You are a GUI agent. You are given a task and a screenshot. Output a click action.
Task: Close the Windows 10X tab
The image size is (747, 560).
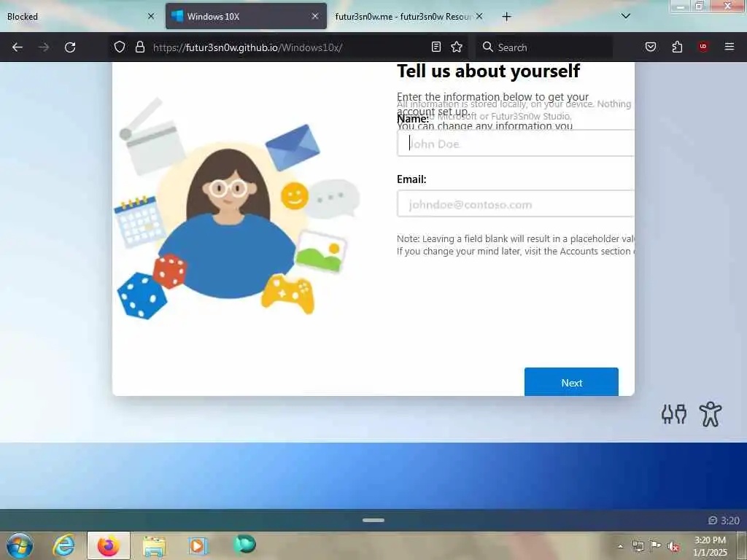(315, 16)
